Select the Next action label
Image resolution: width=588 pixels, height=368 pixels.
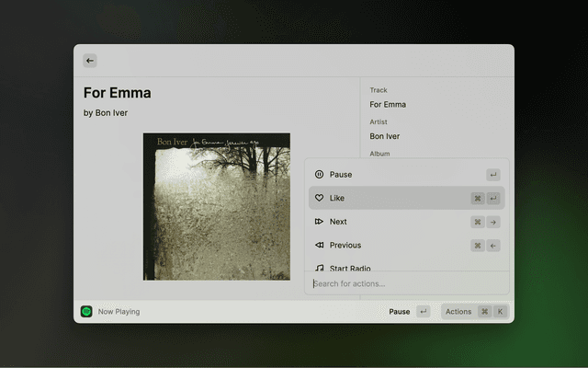click(x=338, y=222)
